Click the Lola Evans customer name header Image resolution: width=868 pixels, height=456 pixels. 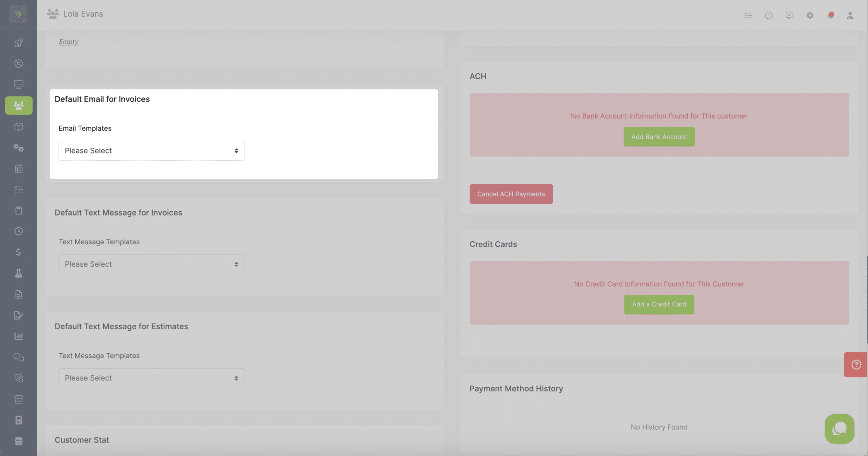click(83, 14)
